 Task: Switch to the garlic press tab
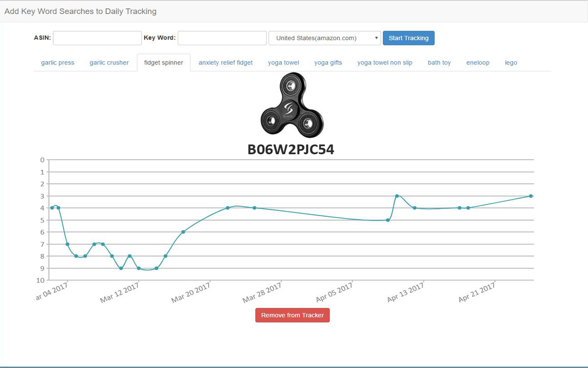tap(57, 63)
